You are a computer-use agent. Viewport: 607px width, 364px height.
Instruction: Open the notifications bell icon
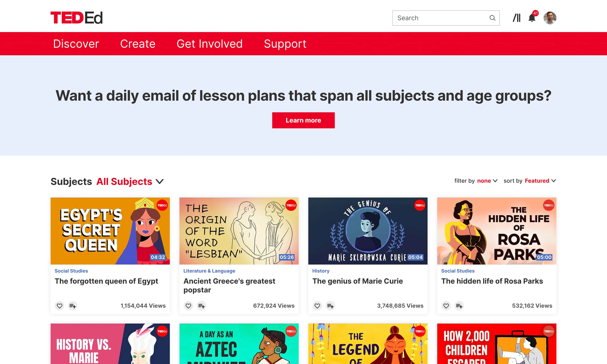pyautogui.click(x=532, y=18)
